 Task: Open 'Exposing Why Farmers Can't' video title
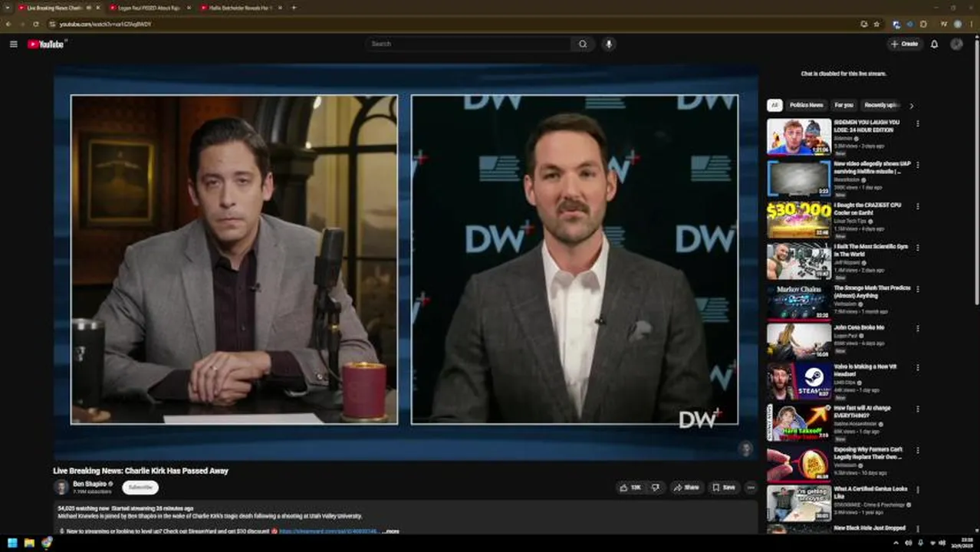pos(869,452)
